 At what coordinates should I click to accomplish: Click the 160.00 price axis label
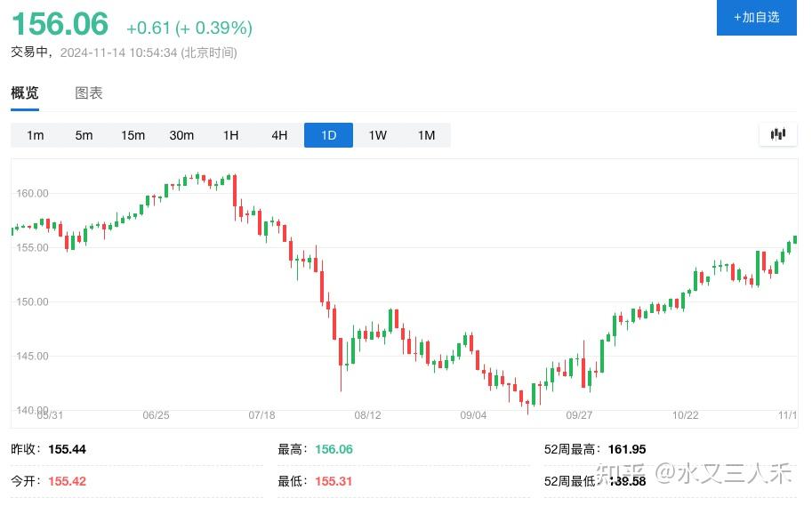pyautogui.click(x=32, y=193)
